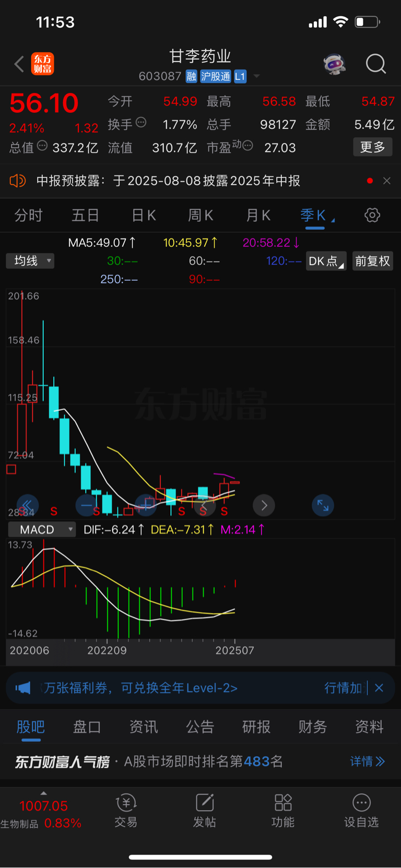Tap the 603087 stock code
401x868 pixels.
pyautogui.click(x=160, y=77)
